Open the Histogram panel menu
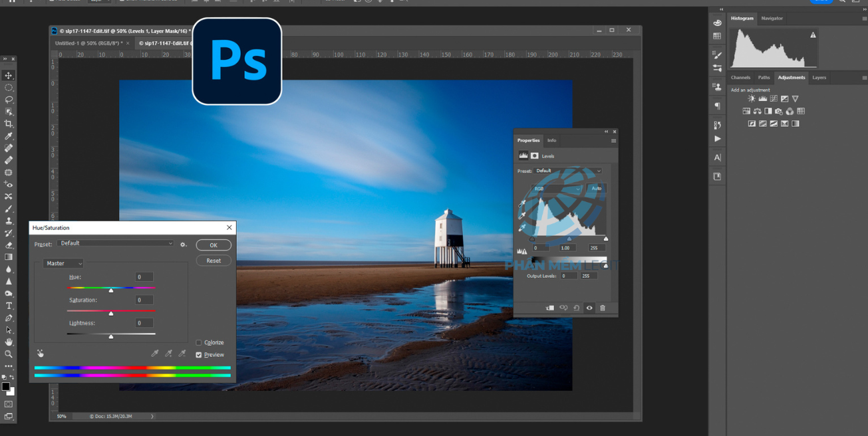868x436 pixels. click(864, 19)
